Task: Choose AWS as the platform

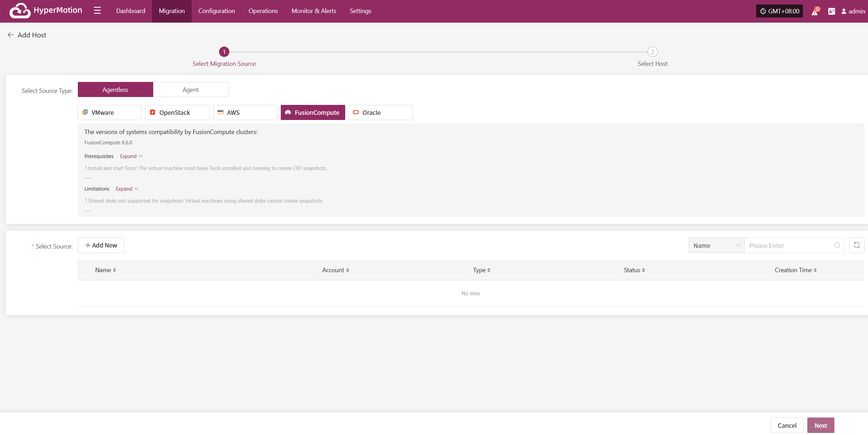Action: pos(245,112)
